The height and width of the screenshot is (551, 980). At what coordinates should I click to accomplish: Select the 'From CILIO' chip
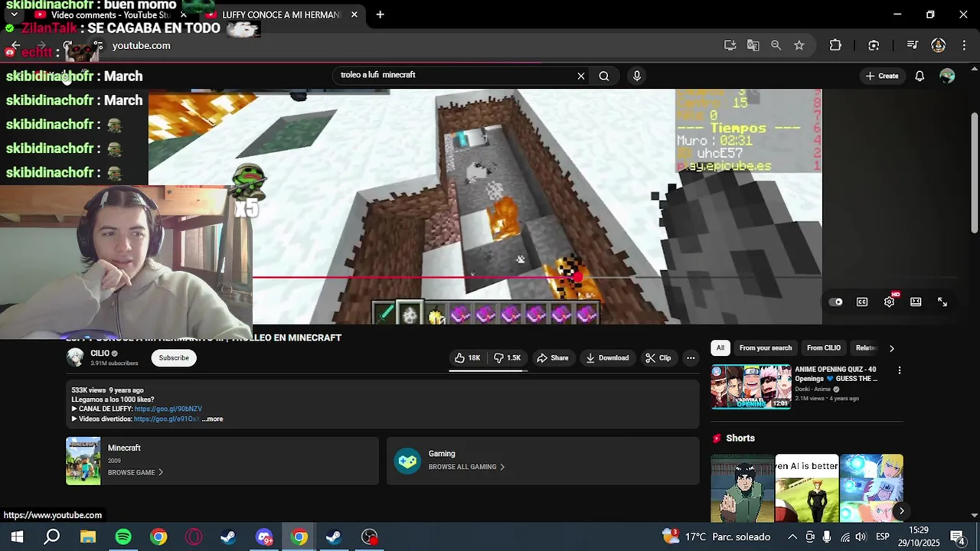click(x=824, y=348)
